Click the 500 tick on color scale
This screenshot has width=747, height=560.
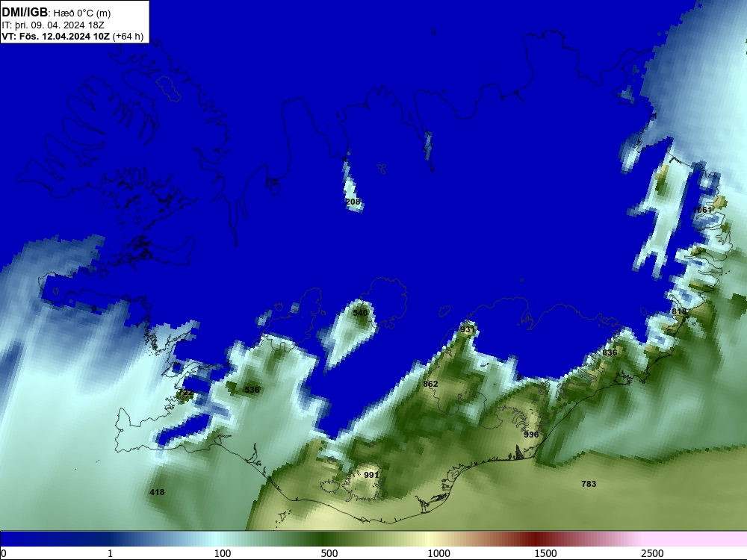329,553
